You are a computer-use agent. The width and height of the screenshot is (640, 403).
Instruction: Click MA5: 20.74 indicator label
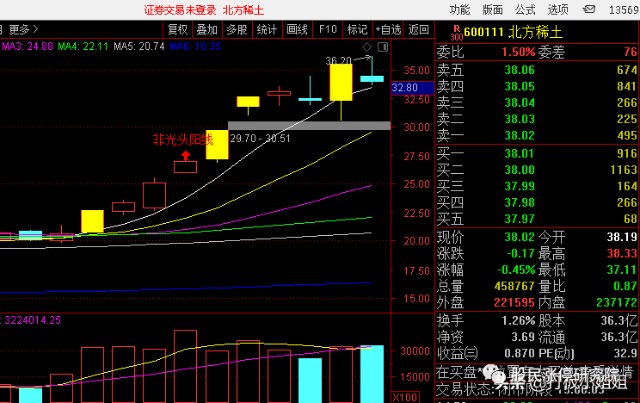[x=139, y=47]
